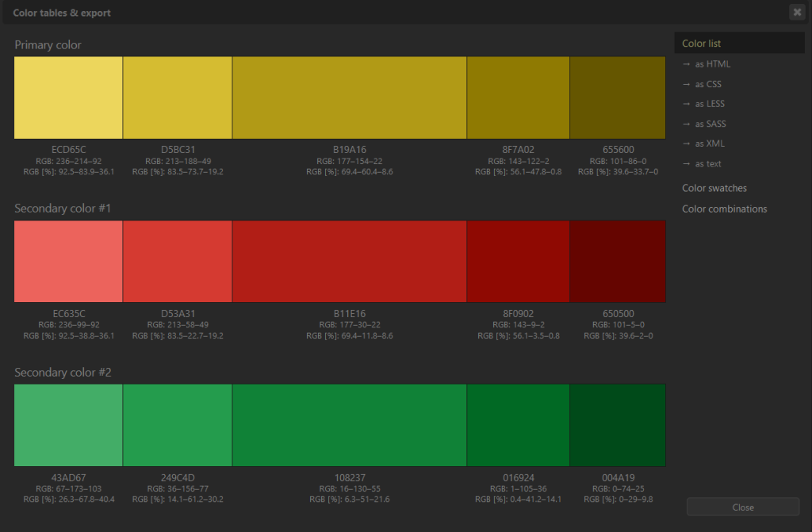Pick the wide B19A16 primary swatch
812x532 pixels.
(x=349, y=97)
